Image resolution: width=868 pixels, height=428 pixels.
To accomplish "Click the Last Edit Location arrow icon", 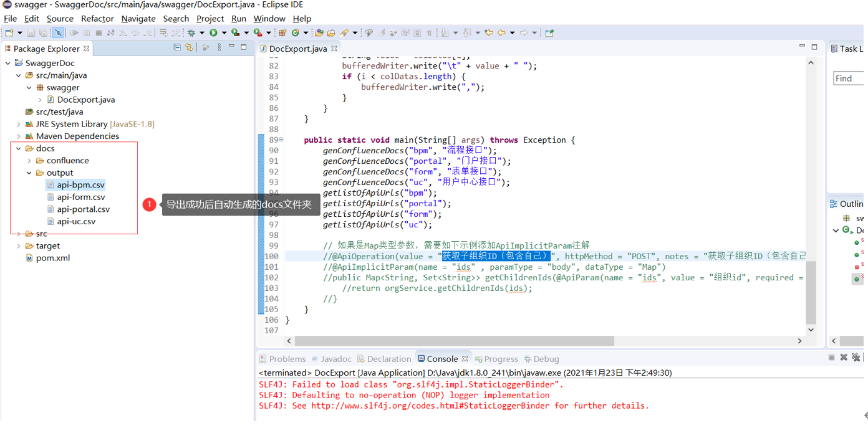I will point(489,33).
